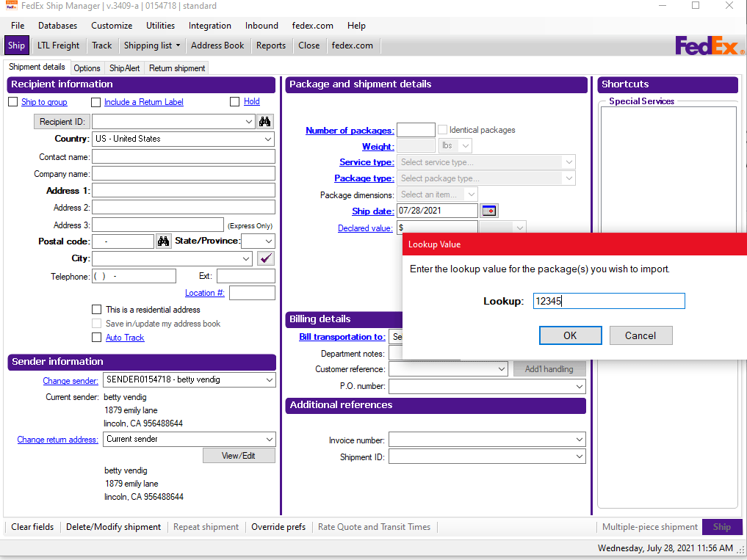747x560 pixels.
Task: Open the File menu
Action: pyautogui.click(x=18, y=26)
